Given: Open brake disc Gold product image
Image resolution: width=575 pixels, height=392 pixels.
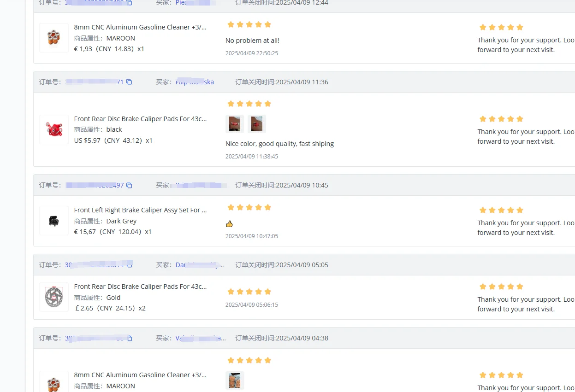Looking at the screenshot, I should tap(54, 297).
